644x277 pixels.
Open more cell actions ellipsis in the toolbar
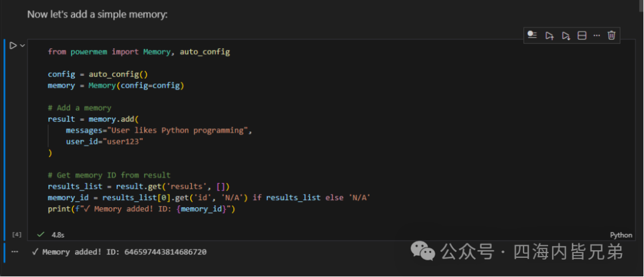pos(597,36)
